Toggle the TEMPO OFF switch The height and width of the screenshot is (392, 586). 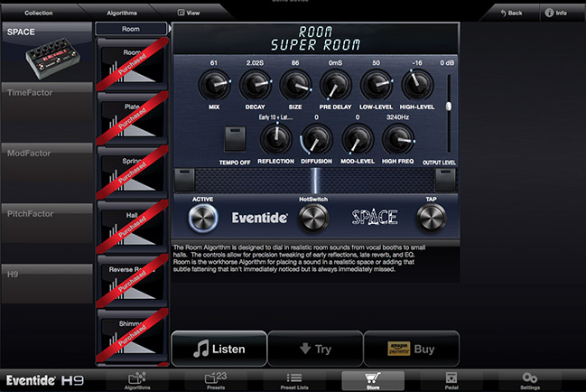point(235,138)
